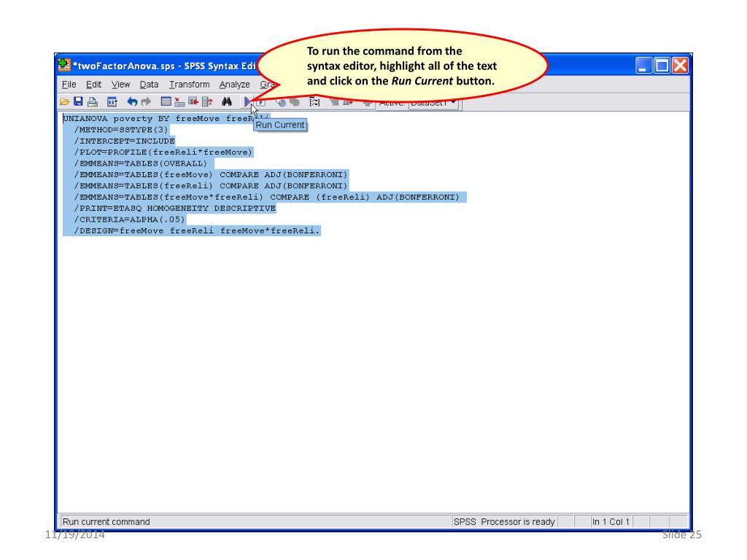Expand the Active DataSet dropdown arrow
The image size is (747, 560).
point(453,102)
